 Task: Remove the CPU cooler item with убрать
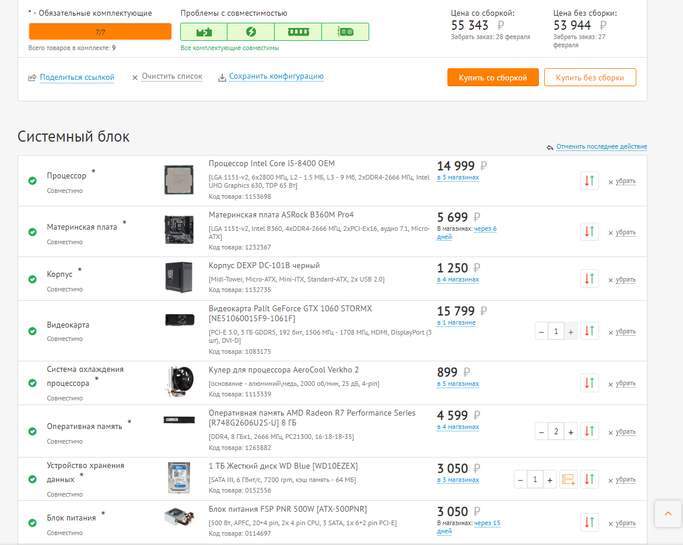tap(626, 383)
